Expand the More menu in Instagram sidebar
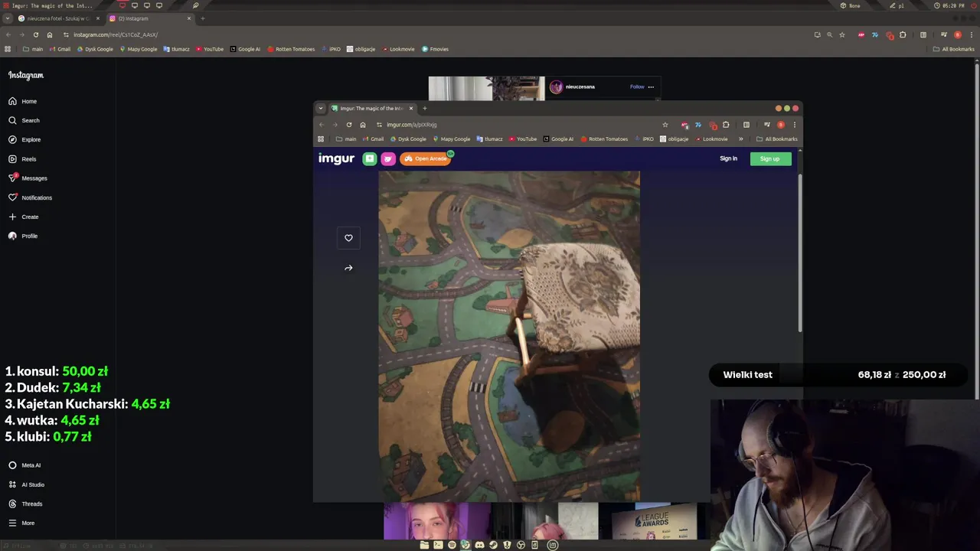 tap(21, 523)
